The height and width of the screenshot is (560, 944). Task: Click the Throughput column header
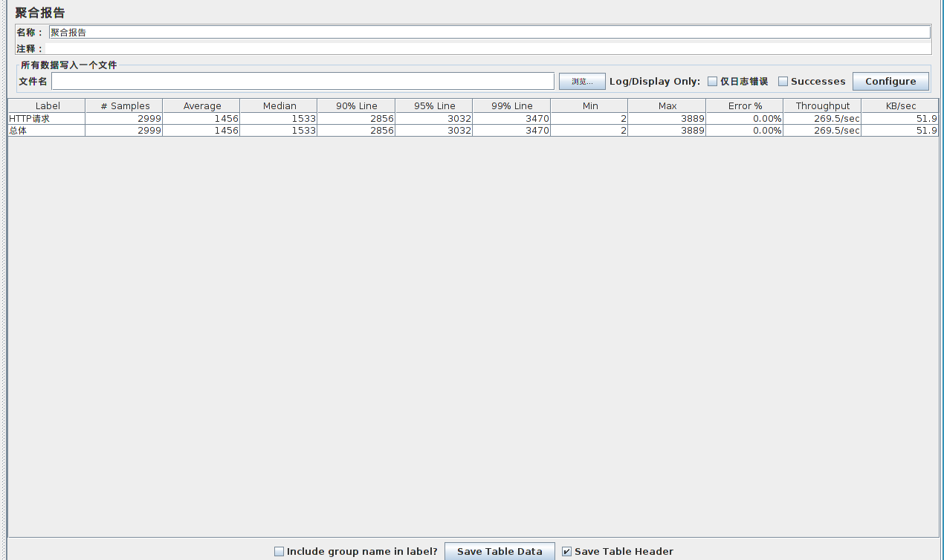click(822, 105)
